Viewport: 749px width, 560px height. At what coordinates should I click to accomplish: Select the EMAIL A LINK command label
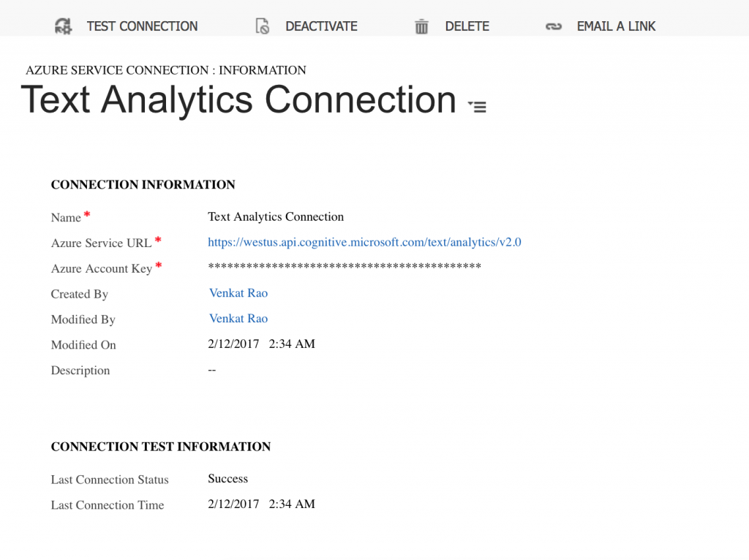[616, 26]
